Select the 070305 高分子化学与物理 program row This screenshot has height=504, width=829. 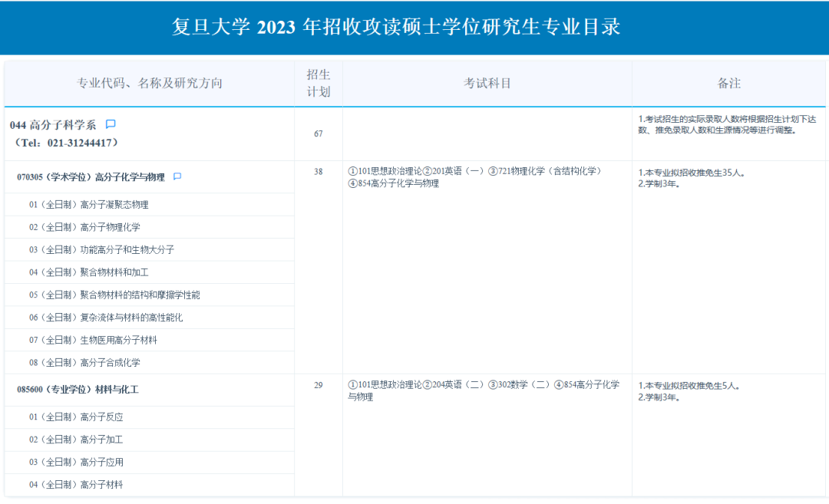click(x=91, y=177)
